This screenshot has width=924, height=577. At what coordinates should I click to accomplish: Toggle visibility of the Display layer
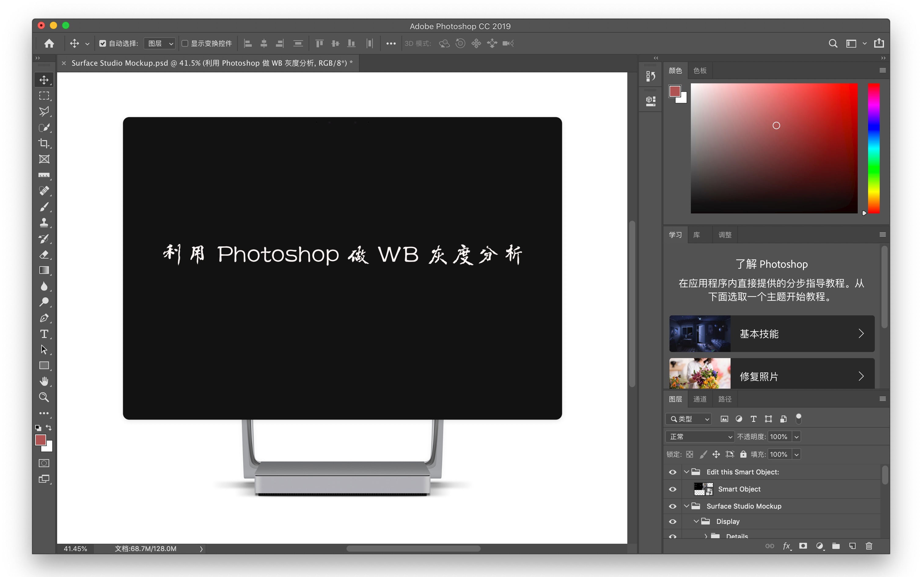pos(673,521)
